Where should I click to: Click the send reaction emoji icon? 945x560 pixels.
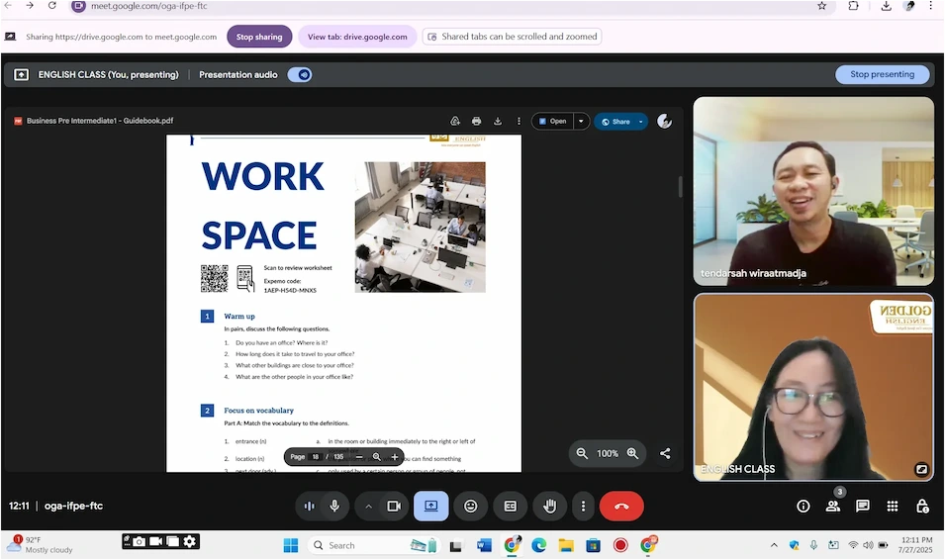click(x=471, y=506)
